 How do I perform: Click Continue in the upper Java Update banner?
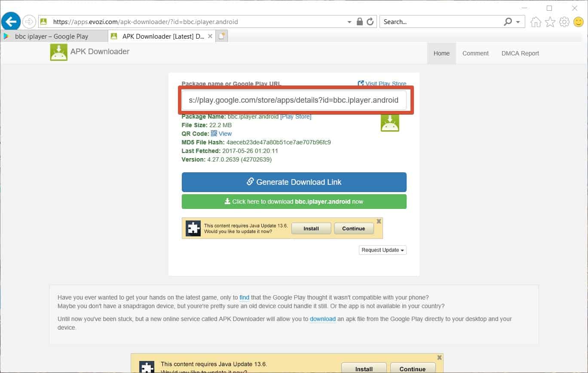pyautogui.click(x=354, y=229)
